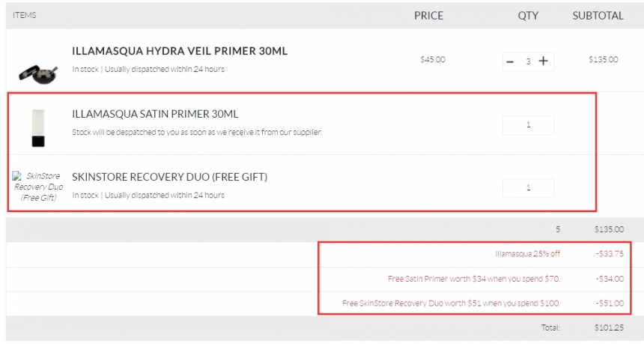
Task: Click the $45.00 unit price
Action: tap(433, 59)
